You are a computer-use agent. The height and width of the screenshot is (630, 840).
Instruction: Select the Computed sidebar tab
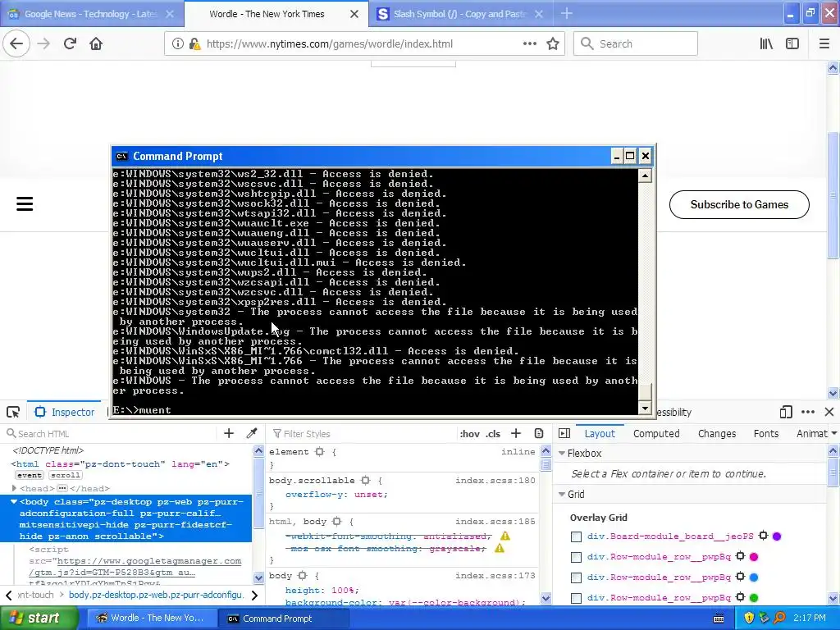coord(656,433)
